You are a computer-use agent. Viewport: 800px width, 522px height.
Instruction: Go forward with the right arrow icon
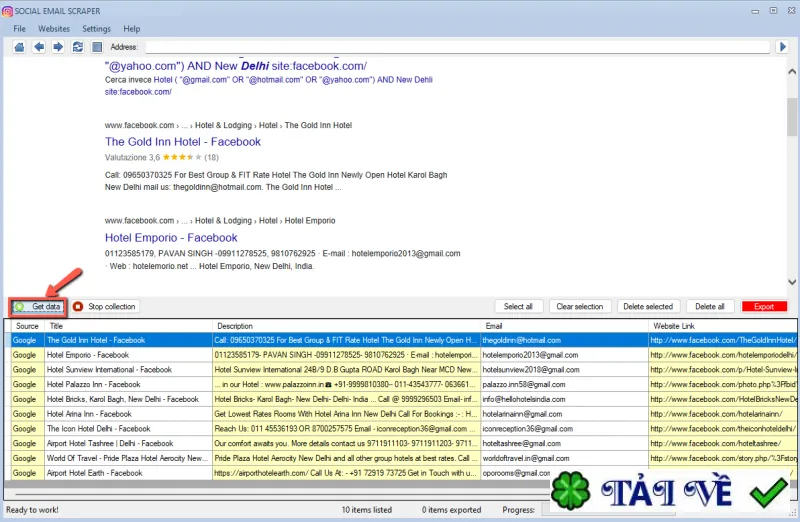[x=58, y=47]
